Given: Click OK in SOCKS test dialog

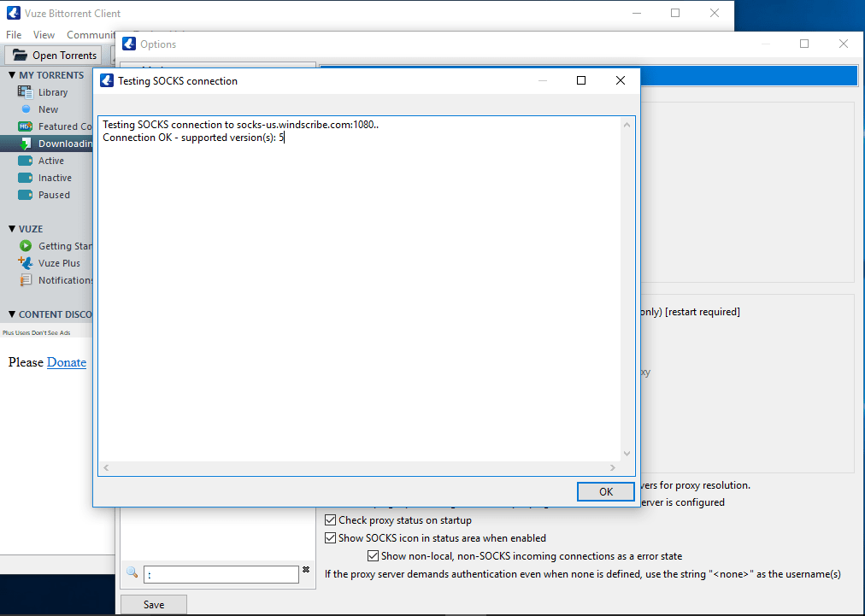Looking at the screenshot, I should coord(606,491).
